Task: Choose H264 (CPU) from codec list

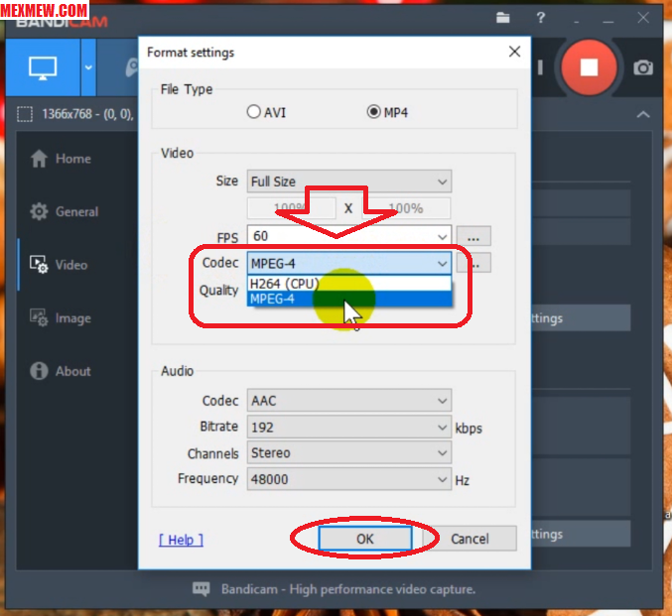Action: (x=348, y=284)
